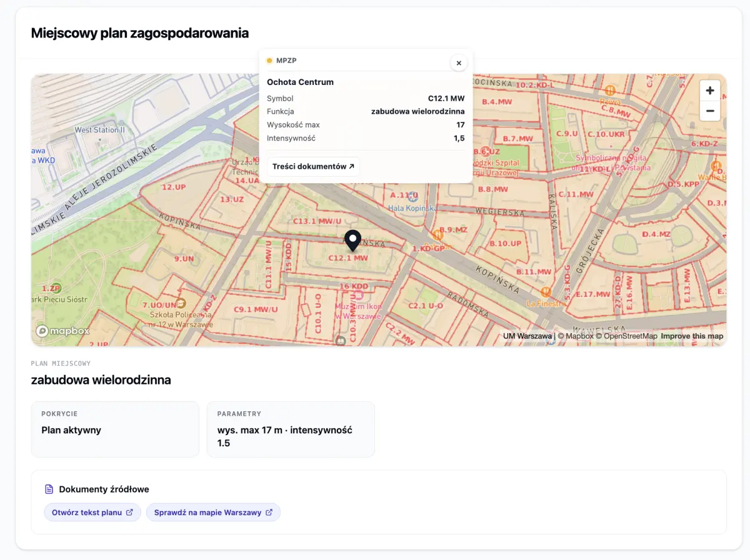Click Sprawdź na mapie Warszawy button
The image size is (750, 560).
(213, 512)
